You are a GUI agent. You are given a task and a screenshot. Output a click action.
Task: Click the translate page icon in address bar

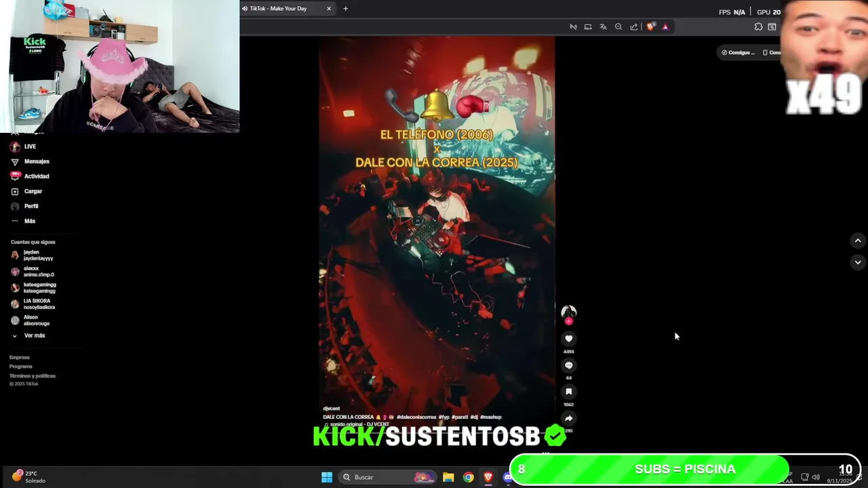tap(603, 27)
